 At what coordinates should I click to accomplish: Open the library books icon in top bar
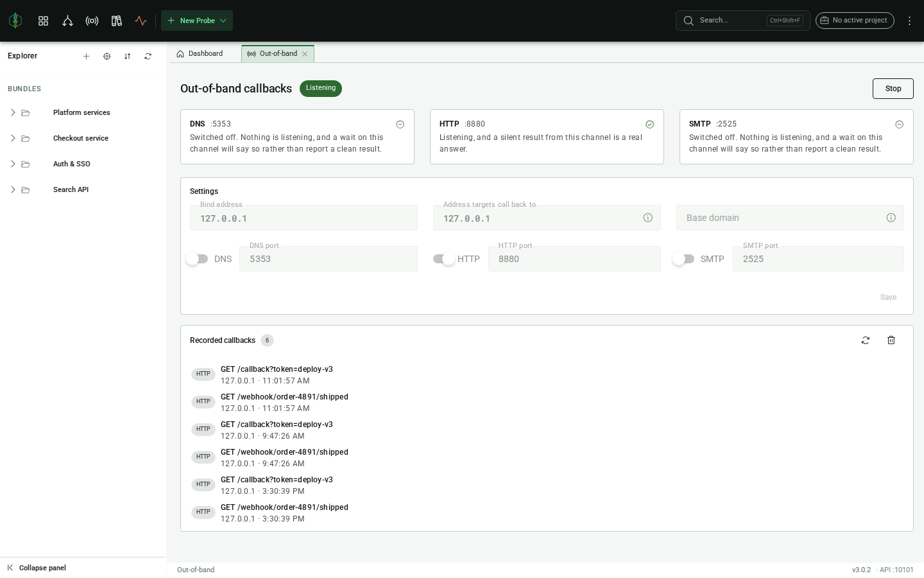click(116, 21)
